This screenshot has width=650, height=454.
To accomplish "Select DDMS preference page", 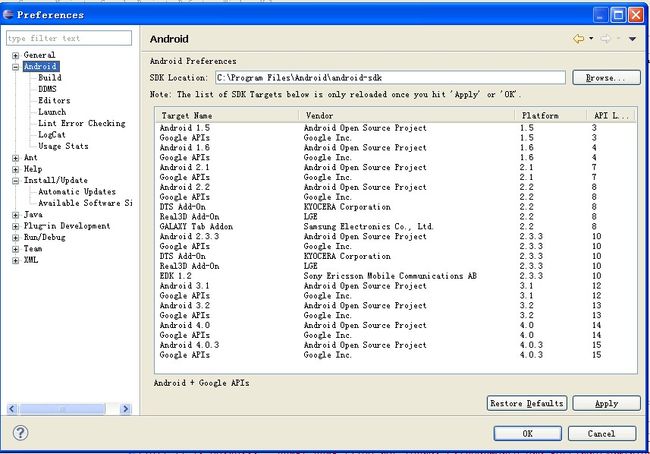I will click(x=47, y=89).
